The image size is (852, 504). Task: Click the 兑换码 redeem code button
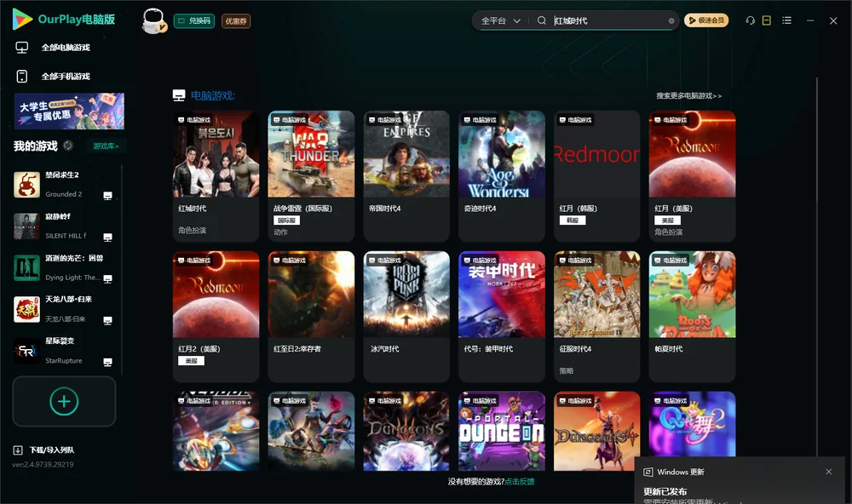pos(194,21)
